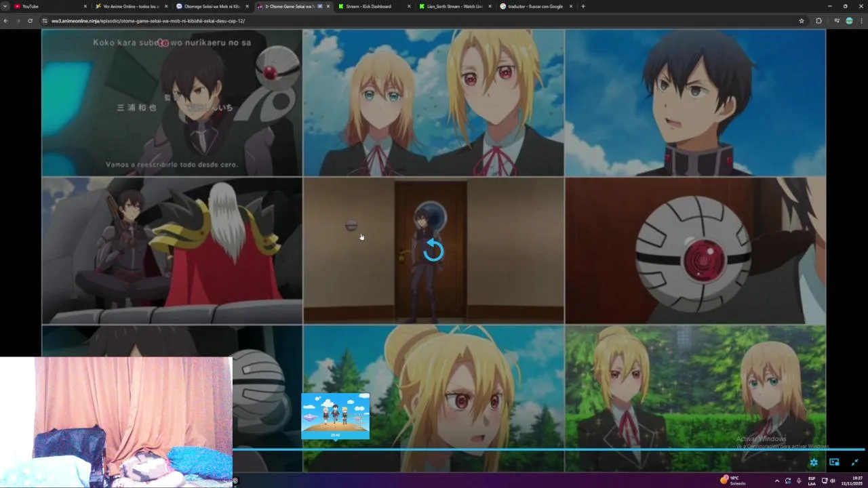Open the clock showing 19:27

tap(853, 481)
